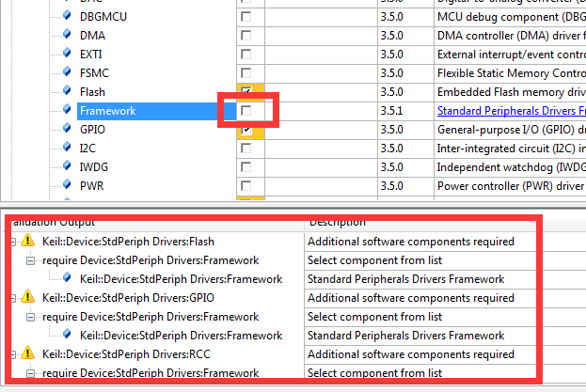Select Keil::Device:StdPeriph Drivers:GPIO validation row
The width and height of the screenshot is (586, 392).
pyautogui.click(x=128, y=298)
